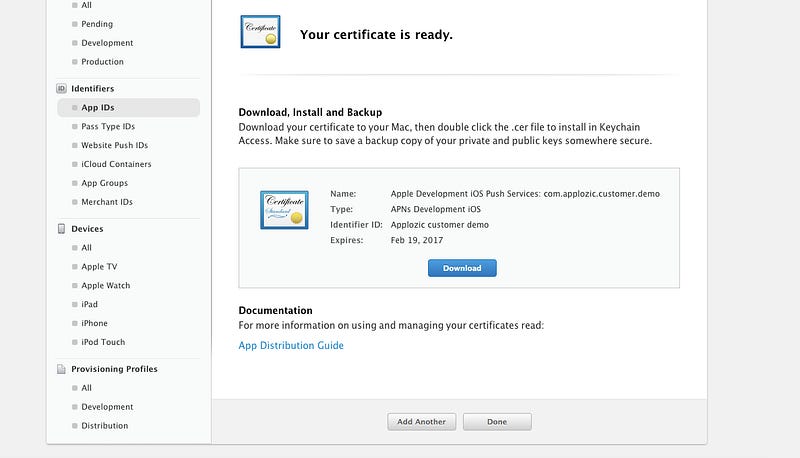Select Development under Provisioning Profiles
This screenshot has width=800, height=458.
click(x=107, y=407)
